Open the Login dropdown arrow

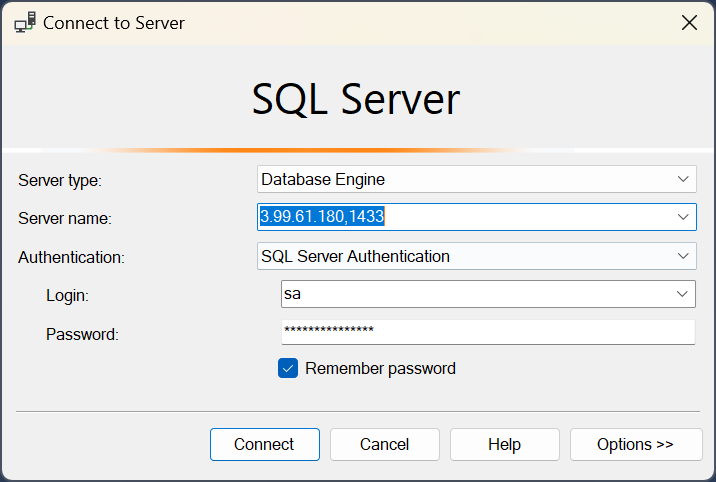(684, 293)
